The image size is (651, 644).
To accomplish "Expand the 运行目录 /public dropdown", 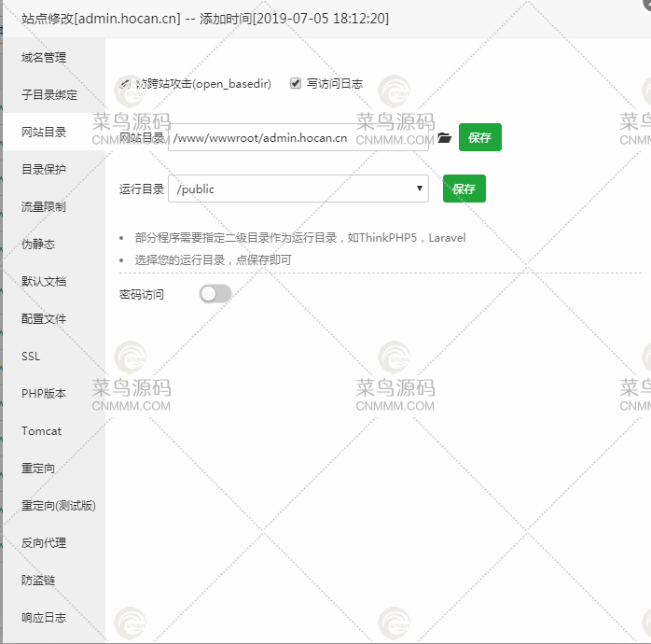I will [x=298, y=189].
